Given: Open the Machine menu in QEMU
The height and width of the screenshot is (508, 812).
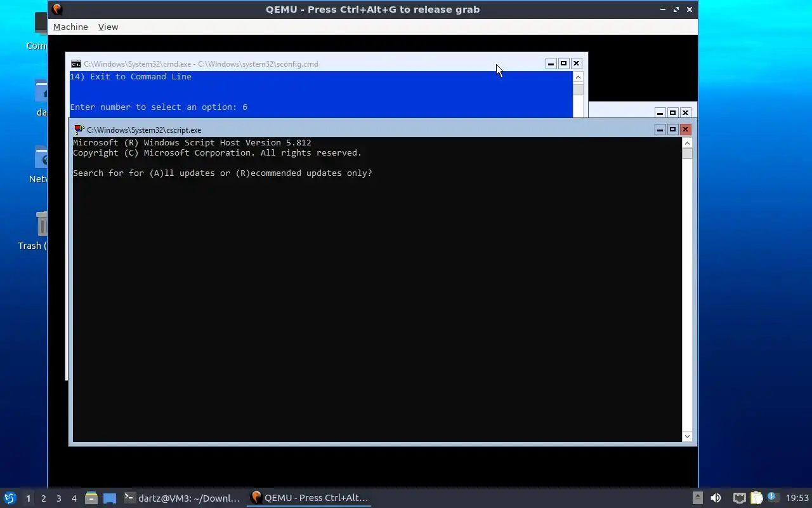Looking at the screenshot, I should click(70, 27).
